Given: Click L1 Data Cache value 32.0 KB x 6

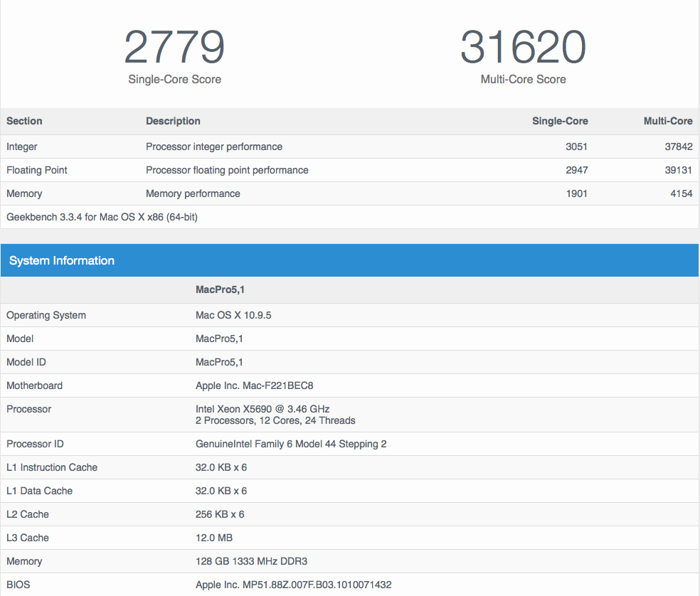Looking at the screenshot, I should tap(221, 491).
